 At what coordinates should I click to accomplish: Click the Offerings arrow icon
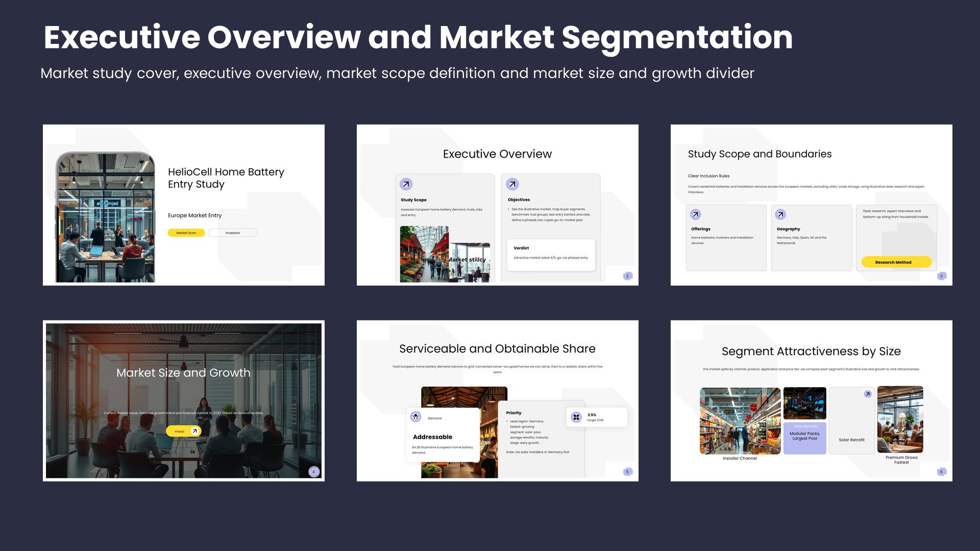[696, 214]
